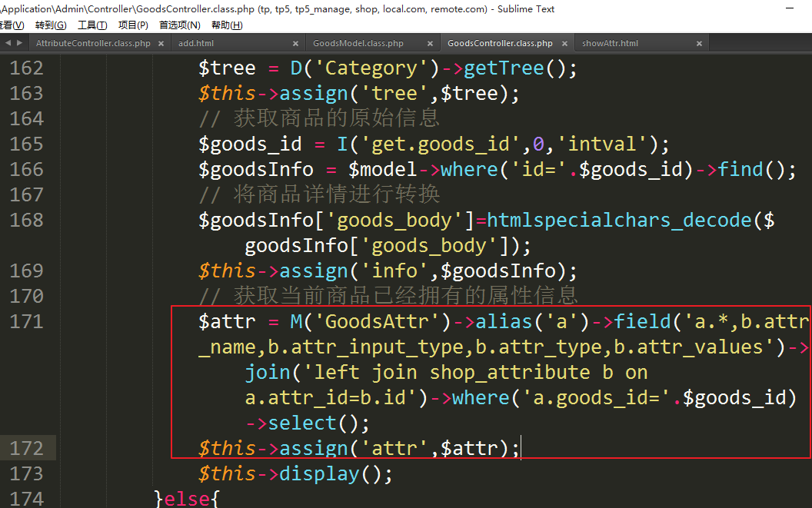Close the add.html tab
This screenshot has height=508, width=812.
click(295, 44)
